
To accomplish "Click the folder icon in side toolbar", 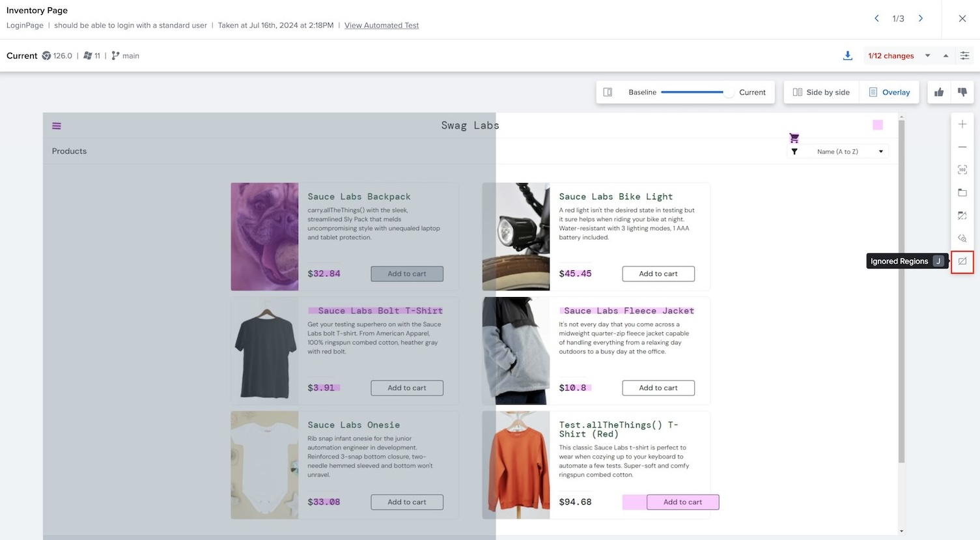I will (962, 193).
